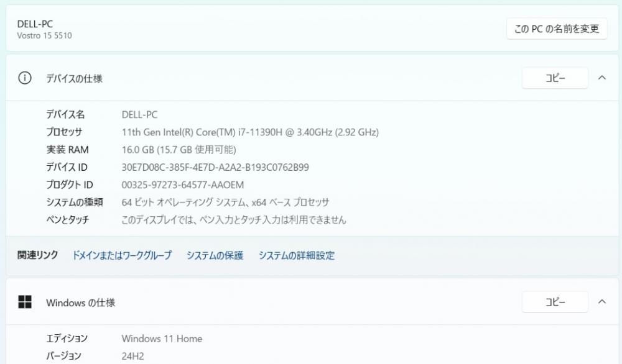This screenshot has width=622, height=364.
Task: Select the product ID 00325-97273-64577-AAOEM
Action: [x=182, y=185]
